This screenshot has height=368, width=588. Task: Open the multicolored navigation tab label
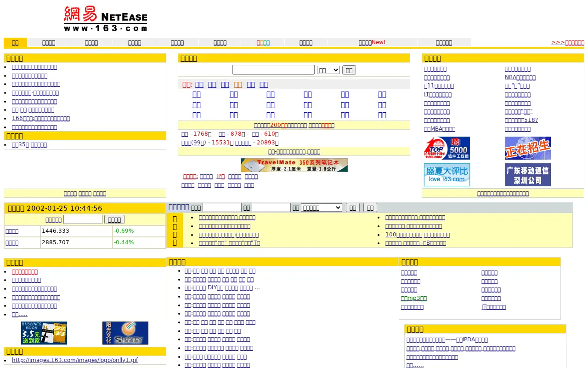[263, 43]
